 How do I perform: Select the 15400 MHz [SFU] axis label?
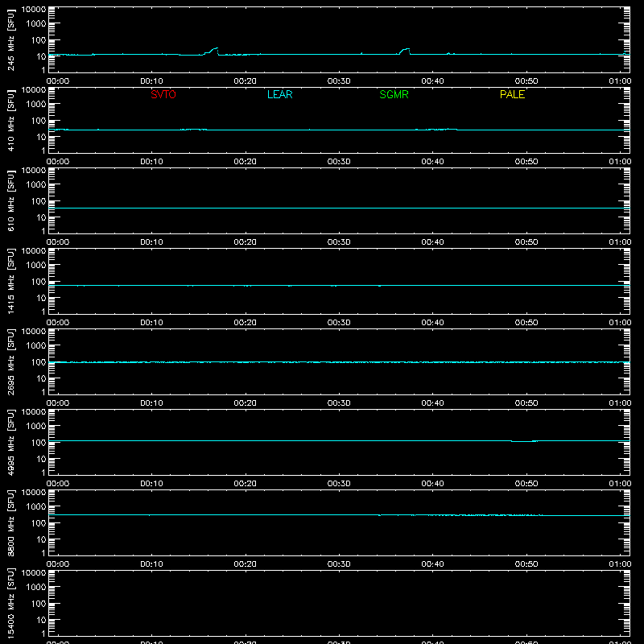coord(10,603)
